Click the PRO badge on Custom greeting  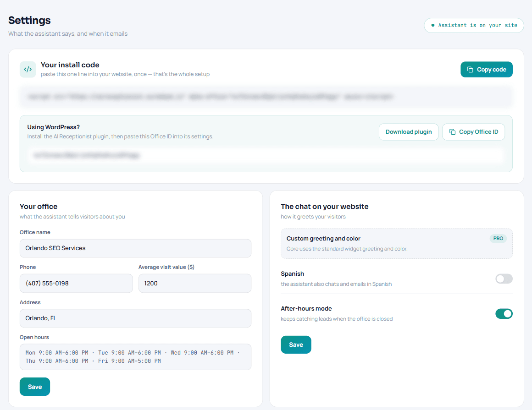pos(498,238)
